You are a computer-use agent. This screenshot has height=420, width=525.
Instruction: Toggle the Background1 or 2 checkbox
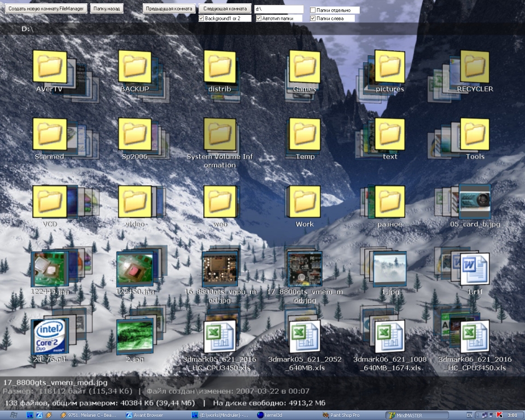(202, 19)
